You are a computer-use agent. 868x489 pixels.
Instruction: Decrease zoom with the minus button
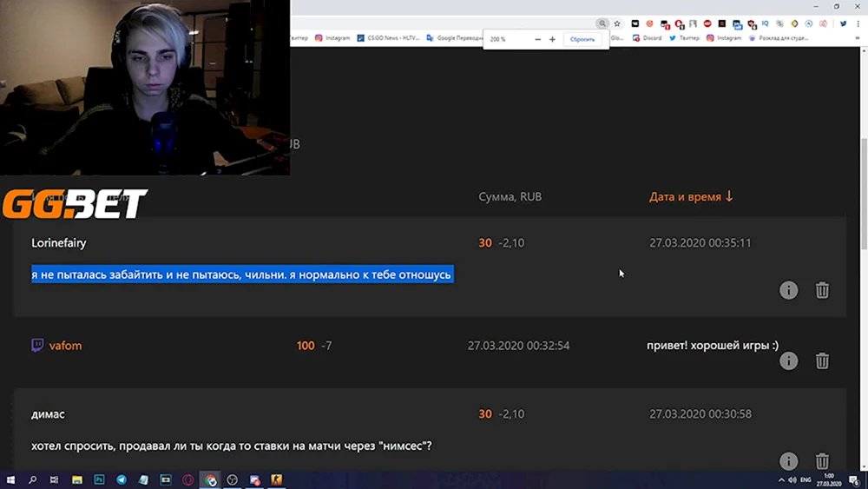(537, 39)
